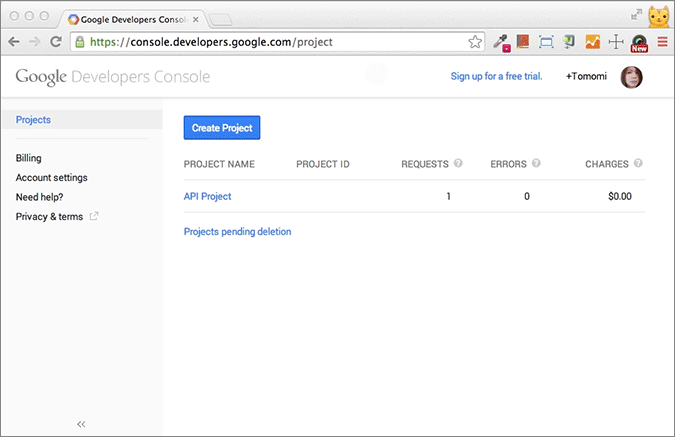Image resolution: width=675 pixels, height=437 pixels.
Task: Open the crosshair ruler extension
Action: 616,42
